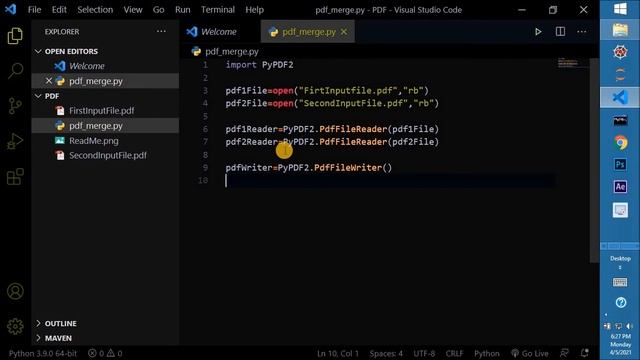Screen dimensions: 640x360
Task: Click errors and warnings status indicator
Action: click(x=105, y=353)
